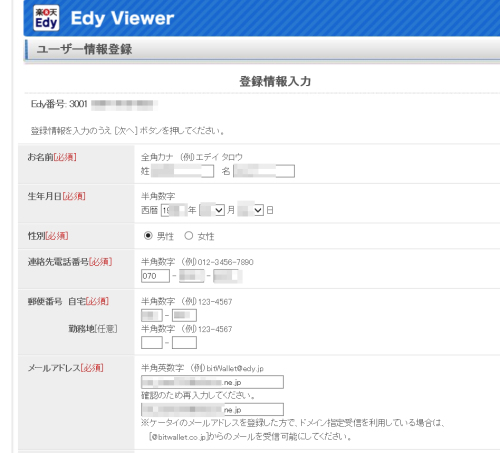This screenshot has width=500, height=453.
Task: Open the birth day dropdown
Action: [x=251, y=210]
